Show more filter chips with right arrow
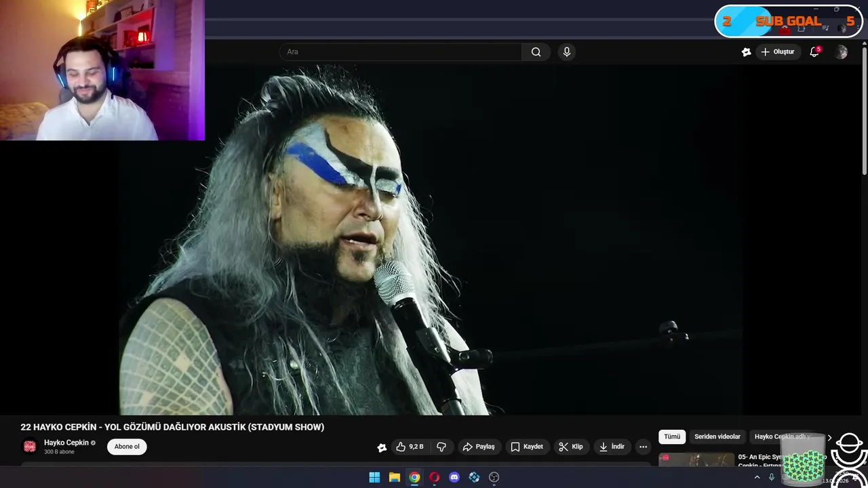The height and width of the screenshot is (488, 868). pos(829,438)
